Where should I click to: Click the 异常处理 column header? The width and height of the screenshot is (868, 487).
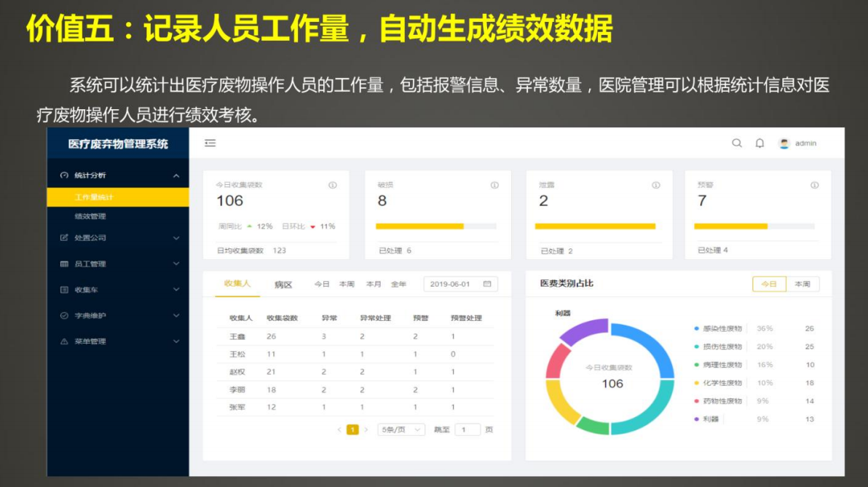pyautogui.click(x=375, y=318)
